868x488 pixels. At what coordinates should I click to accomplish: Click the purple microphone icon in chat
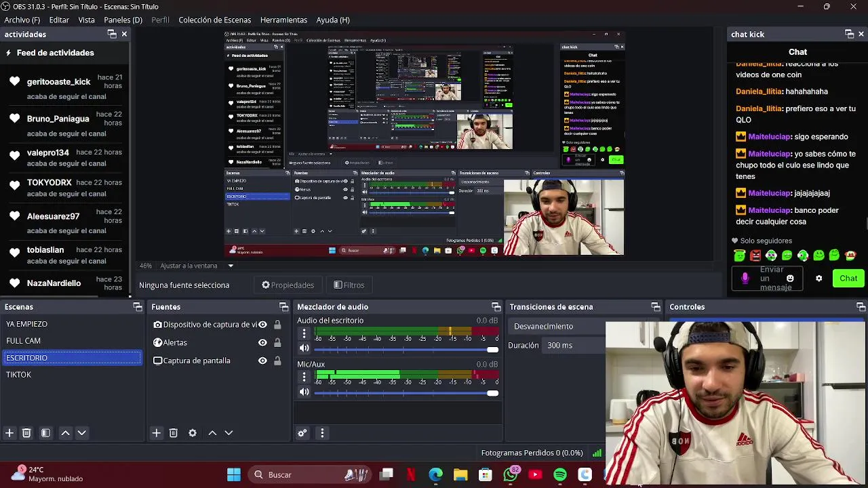click(745, 279)
